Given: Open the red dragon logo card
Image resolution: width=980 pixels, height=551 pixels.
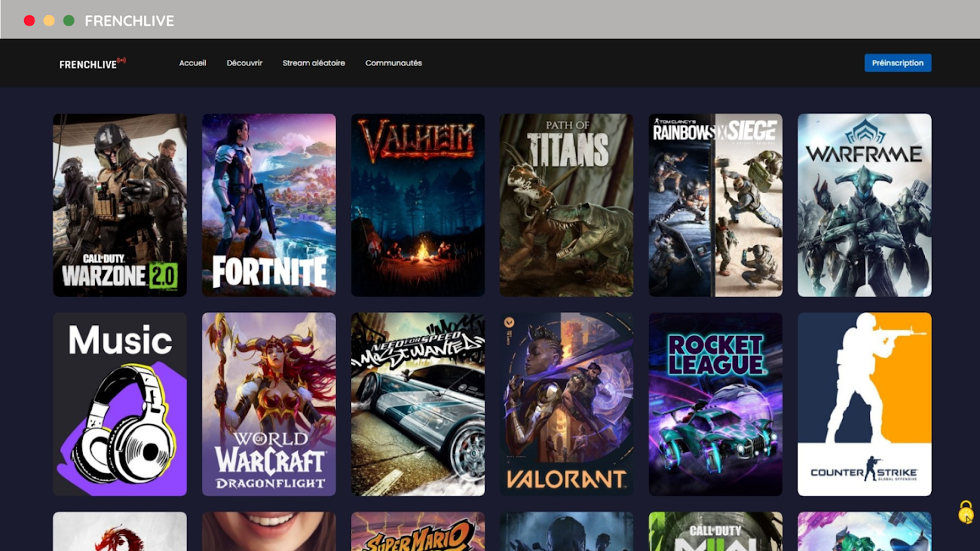Looking at the screenshot, I should tap(120, 532).
